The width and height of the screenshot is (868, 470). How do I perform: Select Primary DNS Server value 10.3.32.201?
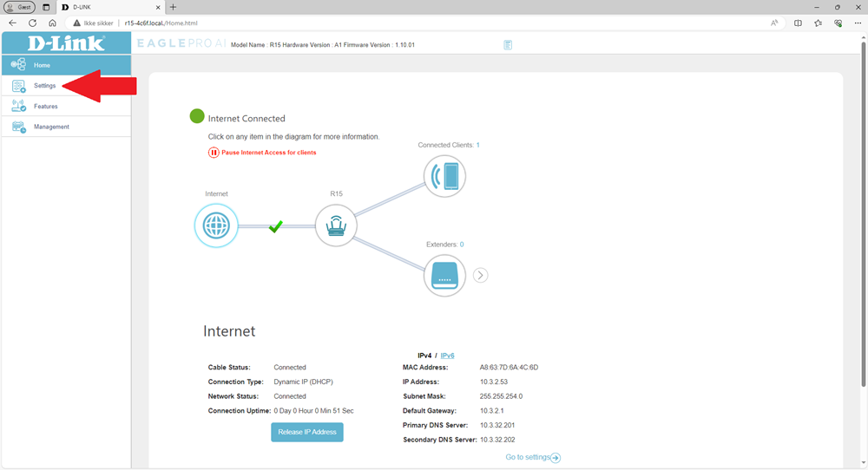497,425
